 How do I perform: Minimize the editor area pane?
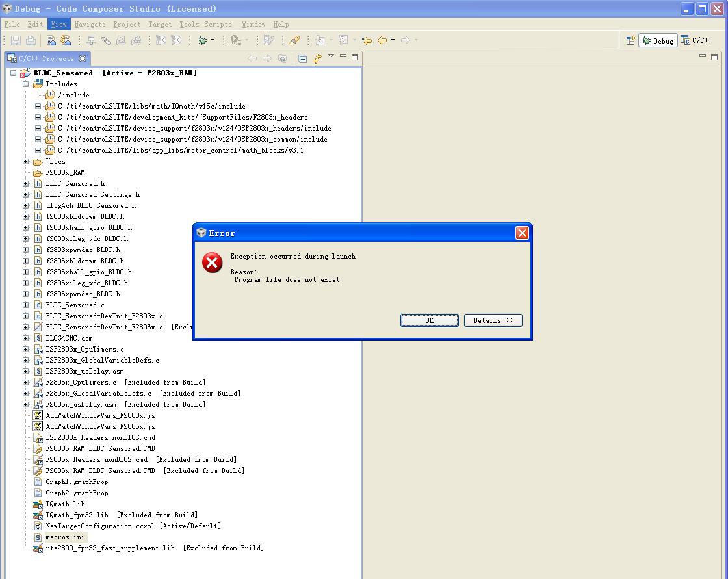tap(703, 56)
